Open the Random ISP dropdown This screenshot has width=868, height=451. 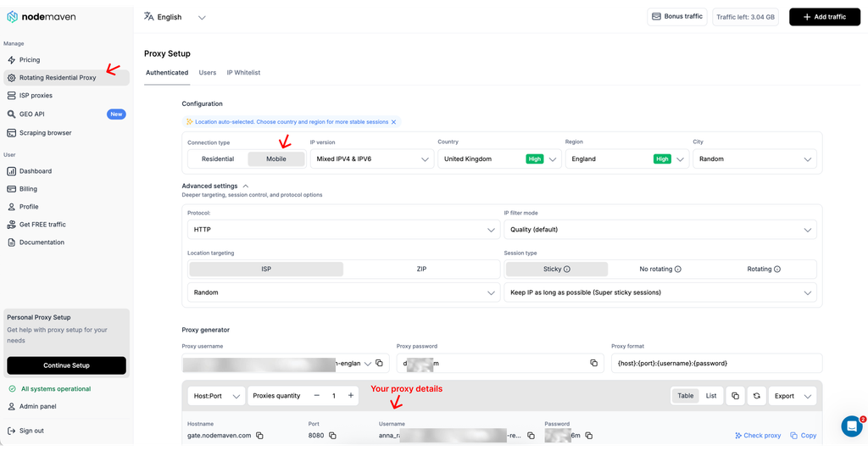pyautogui.click(x=344, y=292)
